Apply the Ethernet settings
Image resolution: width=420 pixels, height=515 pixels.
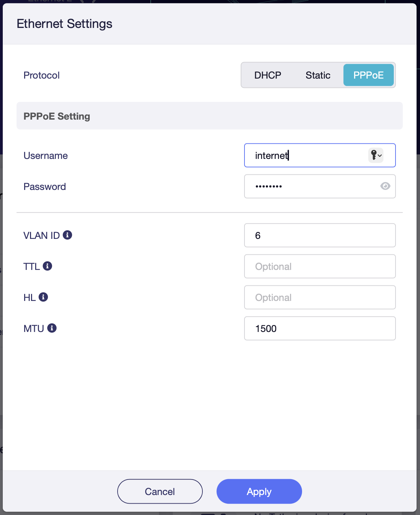[259, 491]
